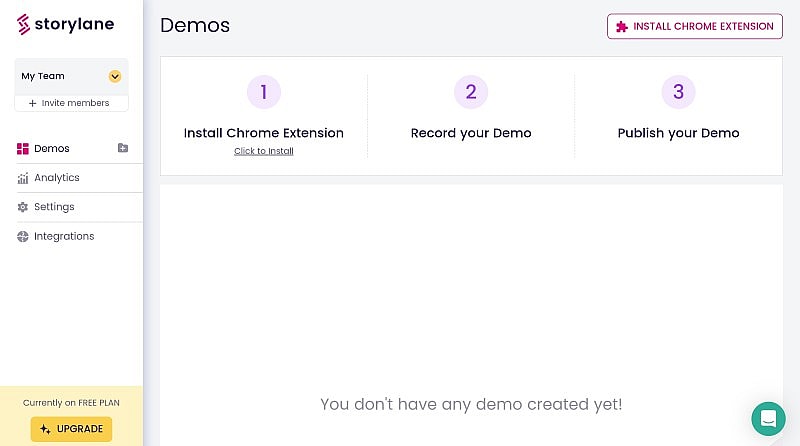This screenshot has height=446, width=800.
Task: Click the 'Click to Install' link
Action: (x=264, y=151)
